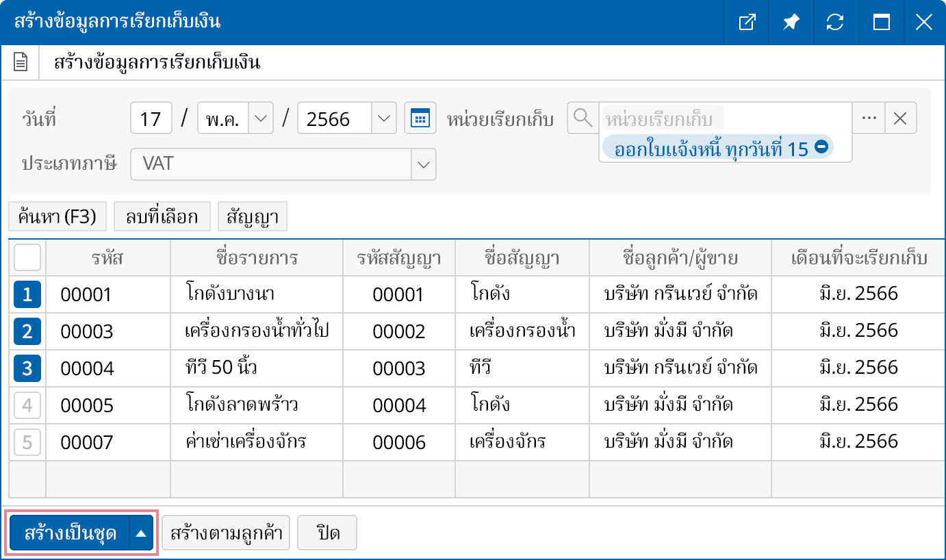
Task: Expand the สร้างเป็นชุด options arrow
Action: pos(140,532)
